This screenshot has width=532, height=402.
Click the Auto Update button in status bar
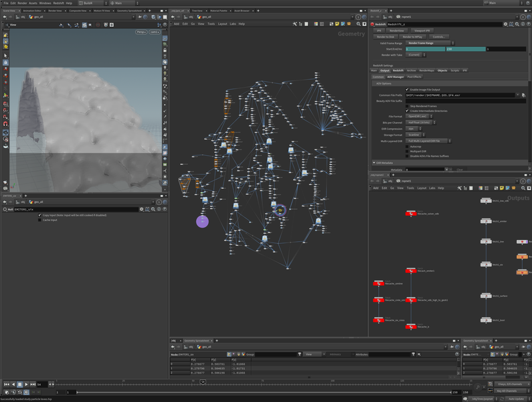click(516, 399)
